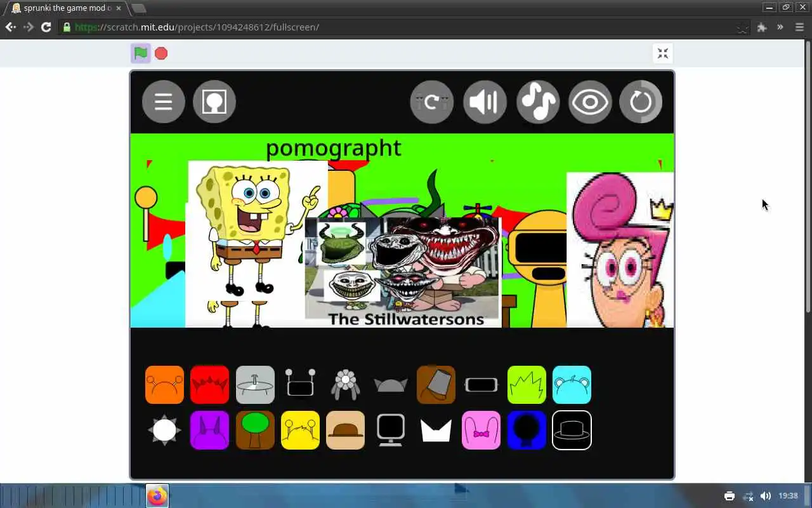Choose the white sun character icon

[164, 430]
